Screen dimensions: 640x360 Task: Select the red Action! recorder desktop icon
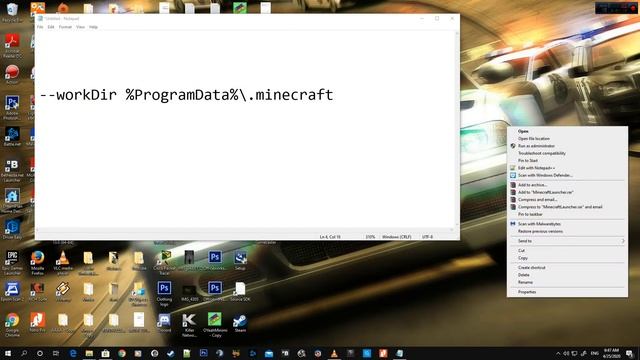[x=12, y=74]
